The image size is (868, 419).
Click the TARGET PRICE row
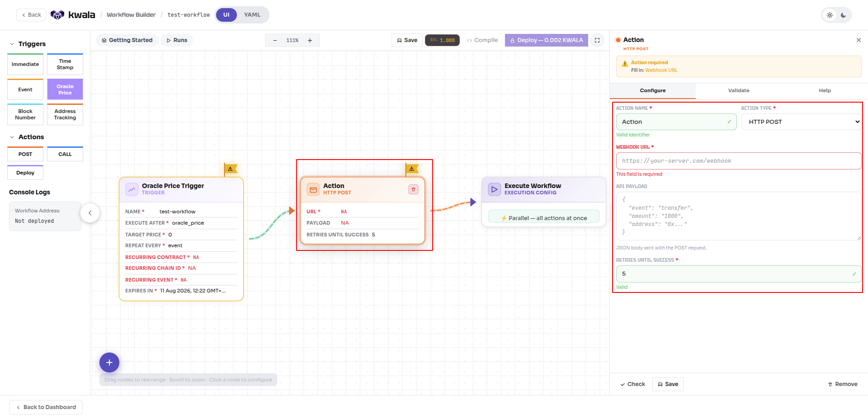pyautogui.click(x=181, y=235)
